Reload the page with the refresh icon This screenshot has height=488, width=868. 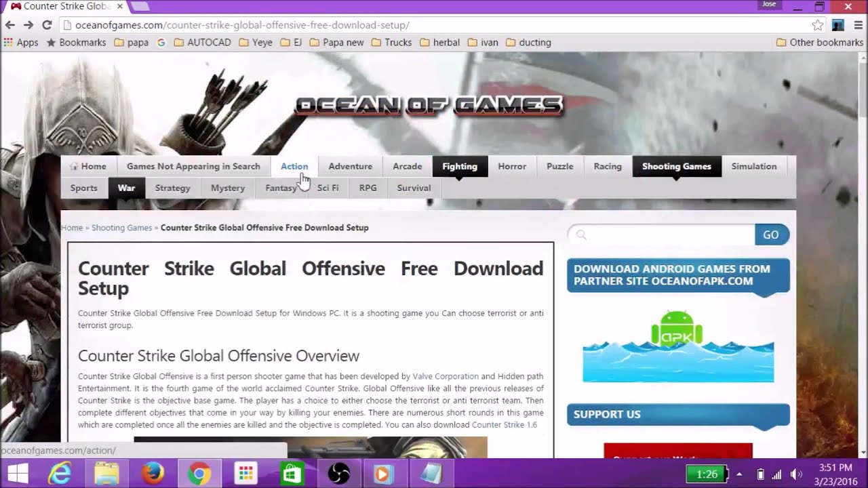click(x=47, y=25)
